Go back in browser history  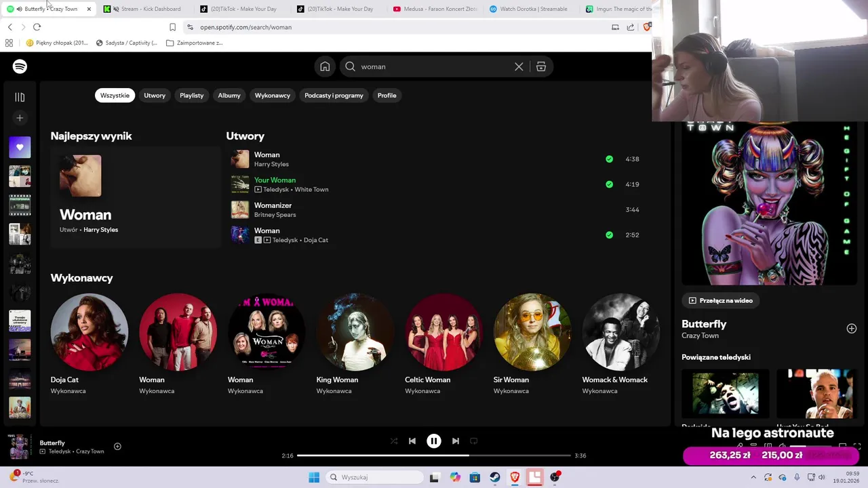pos(9,27)
